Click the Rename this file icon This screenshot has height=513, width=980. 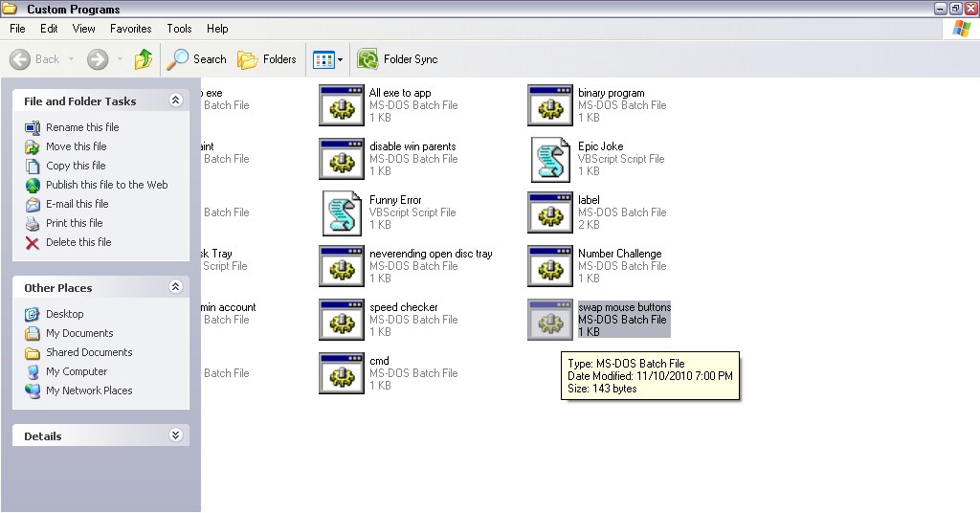click(x=33, y=128)
